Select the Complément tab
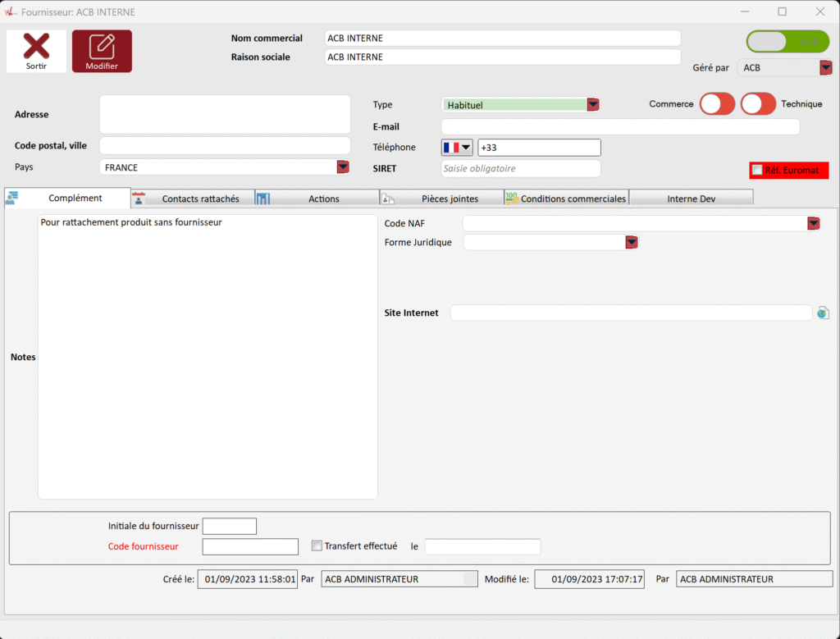Viewport: 840px width, 639px height. pyautogui.click(x=75, y=198)
